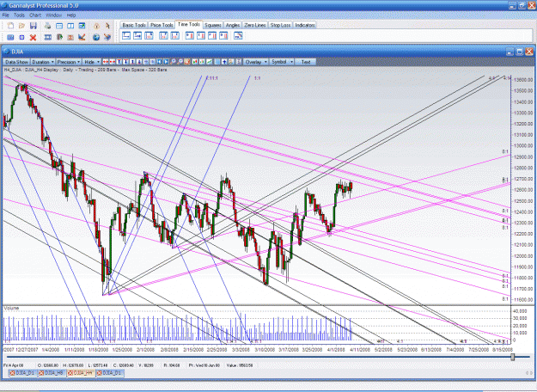The image size is (537, 392).
Task: Click the New document icon
Action: (x=10, y=26)
